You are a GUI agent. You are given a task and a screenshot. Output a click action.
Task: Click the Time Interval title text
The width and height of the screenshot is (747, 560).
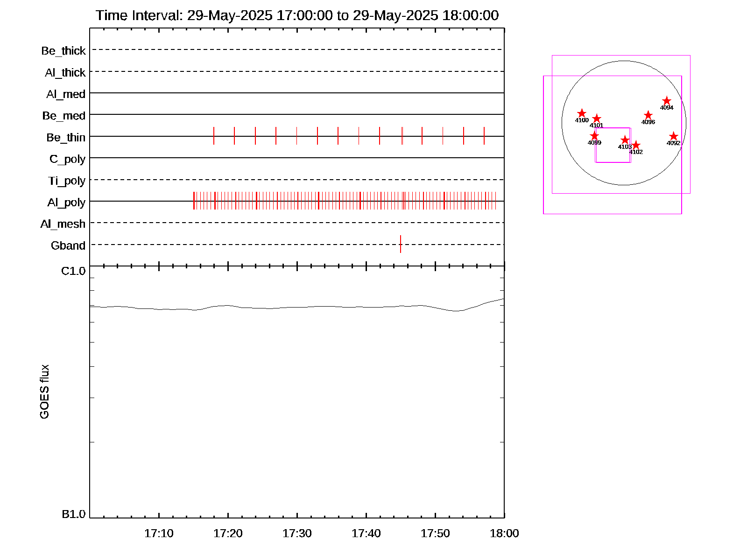297,15
